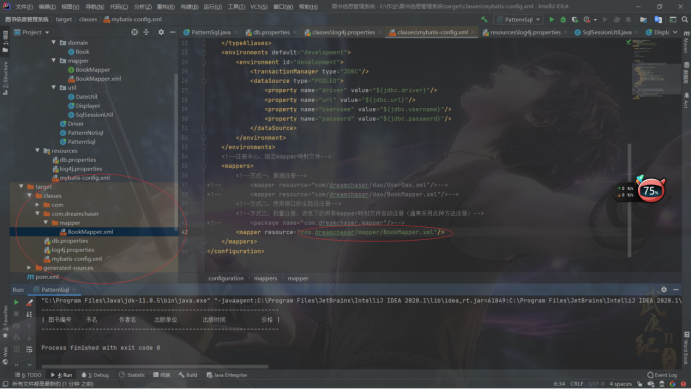This screenshot has height=389, width=692.
Task: Collapse the target folder
Action: (x=21, y=187)
